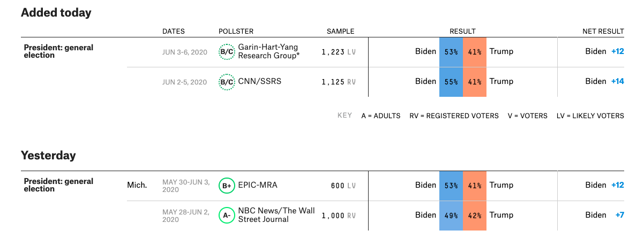This screenshot has width=644, height=238.
Task: Click the orange 41% Trump bar in CNN/SSRS row
Action: pyautogui.click(x=475, y=82)
